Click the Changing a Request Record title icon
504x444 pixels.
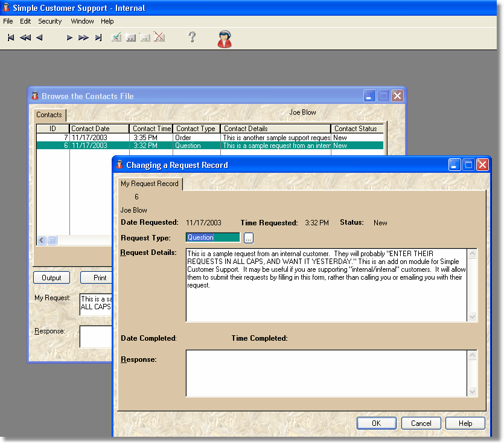[120, 164]
